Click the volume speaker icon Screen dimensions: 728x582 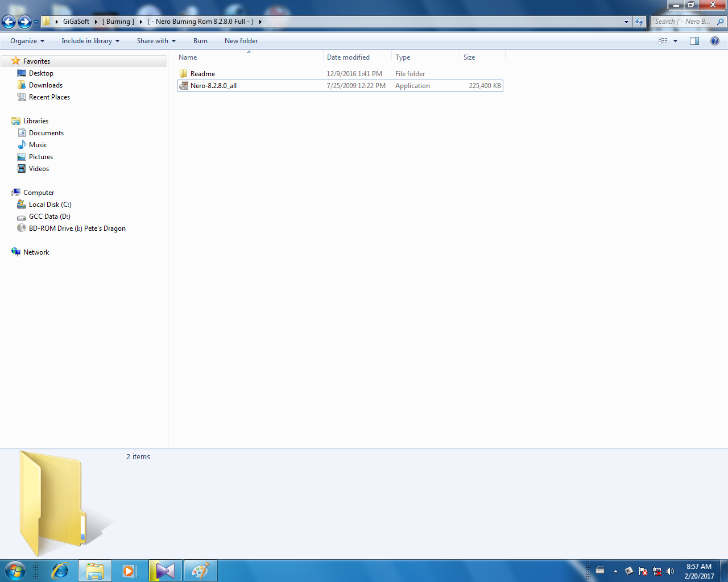[x=670, y=571]
